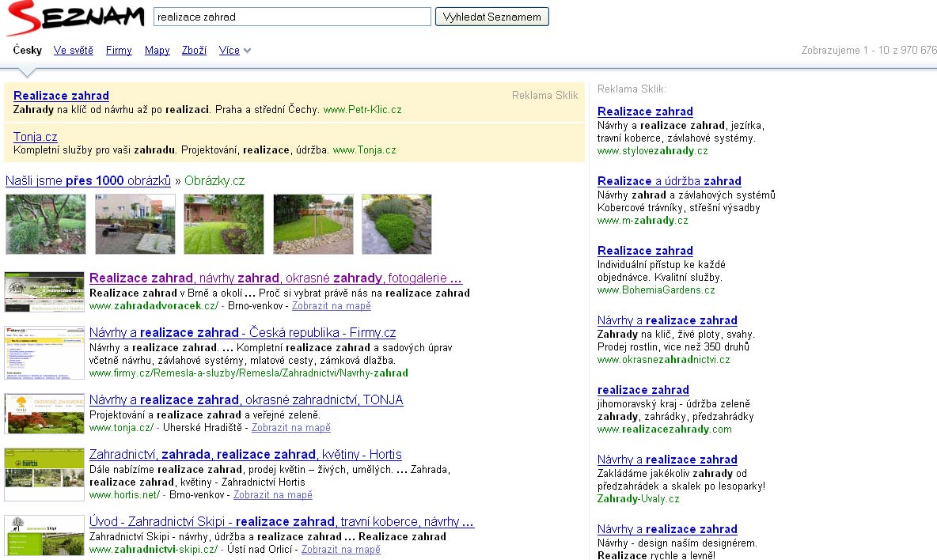The image size is (937, 560).
Task: Expand the 'Více' dropdown menu
Action: [234, 50]
